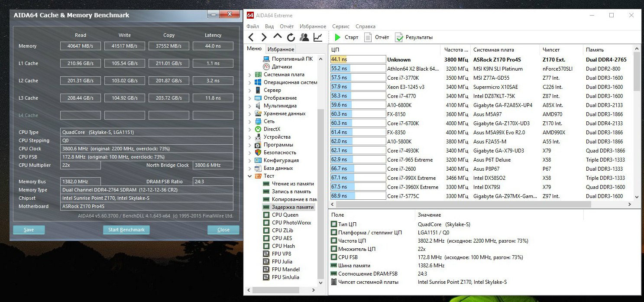Click the graph chart icon in toolbar
644x302 pixels.
point(318,37)
